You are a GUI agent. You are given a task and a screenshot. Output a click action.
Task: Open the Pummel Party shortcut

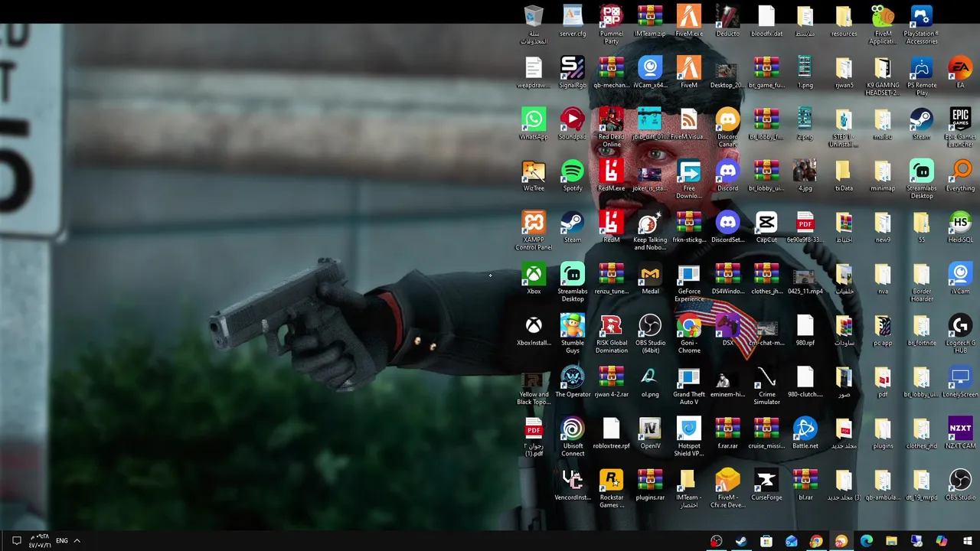click(x=611, y=24)
